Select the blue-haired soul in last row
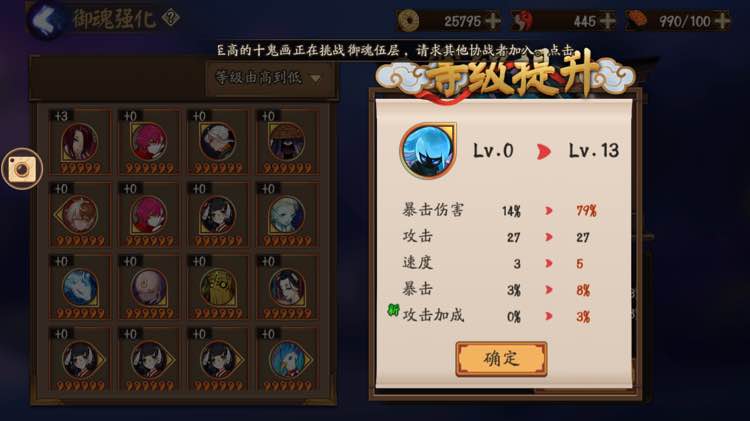750x421 pixels. coord(287,360)
